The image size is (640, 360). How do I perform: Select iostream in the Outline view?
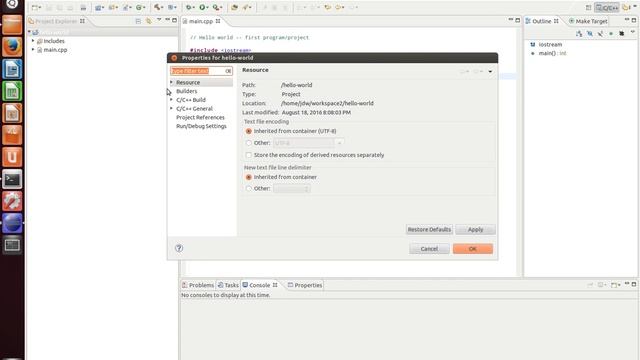coord(550,44)
